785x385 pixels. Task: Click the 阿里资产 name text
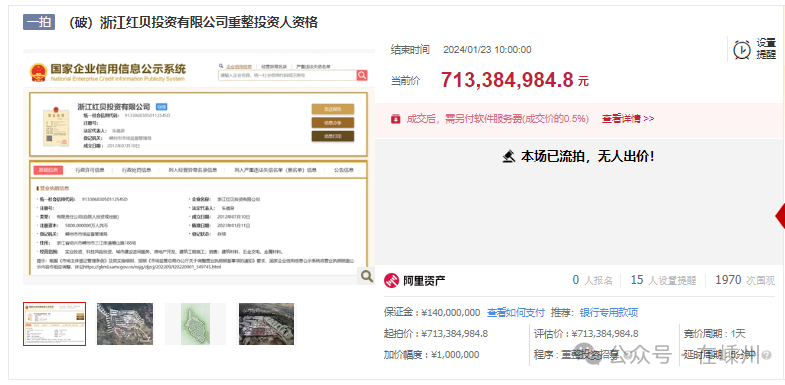pyautogui.click(x=425, y=281)
